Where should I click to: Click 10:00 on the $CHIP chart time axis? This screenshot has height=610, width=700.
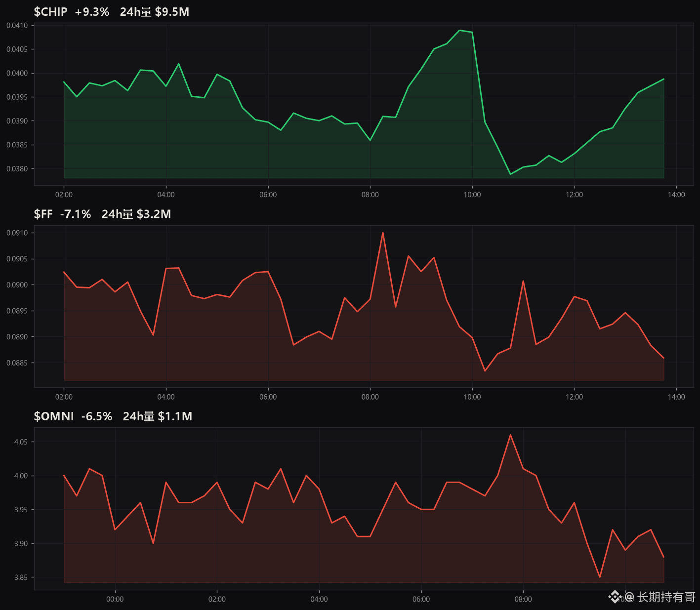472,195
